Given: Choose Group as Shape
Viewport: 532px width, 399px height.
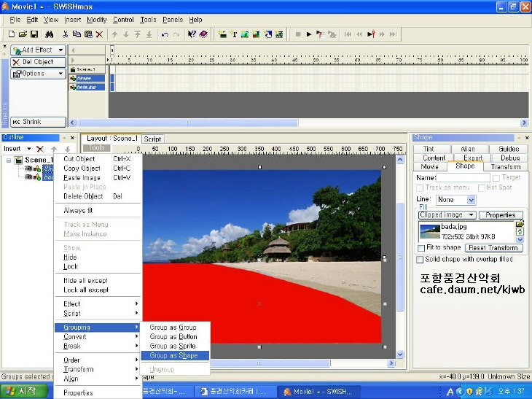Looking at the screenshot, I should 175,355.
